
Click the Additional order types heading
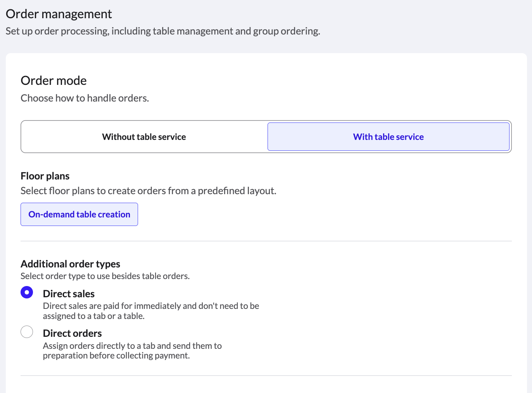pos(70,264)
